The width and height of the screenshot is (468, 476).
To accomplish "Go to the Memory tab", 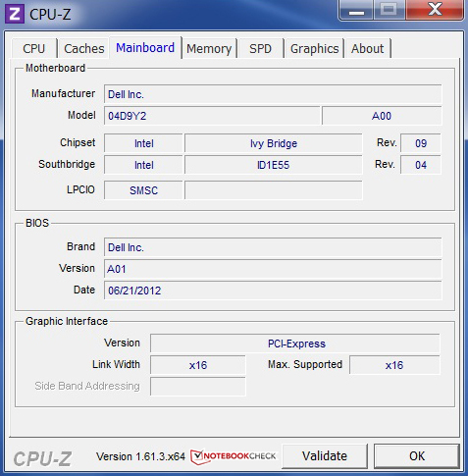I will [x=209, y=49].
